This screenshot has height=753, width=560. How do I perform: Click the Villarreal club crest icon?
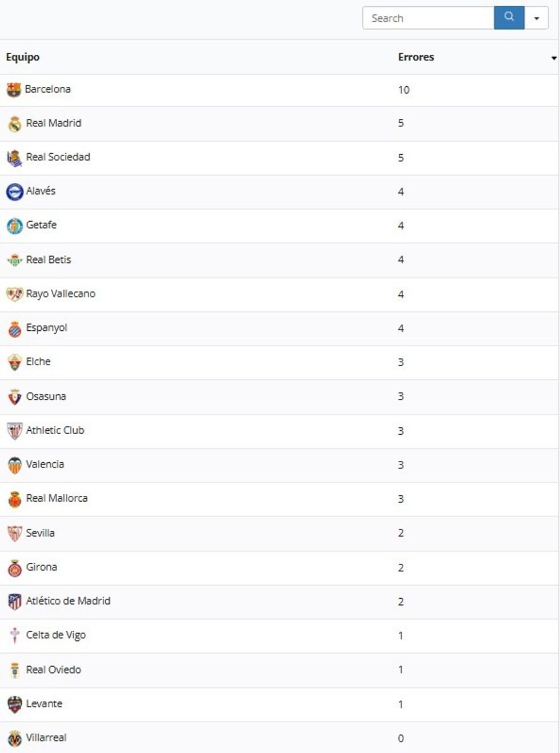pos(14,738)
